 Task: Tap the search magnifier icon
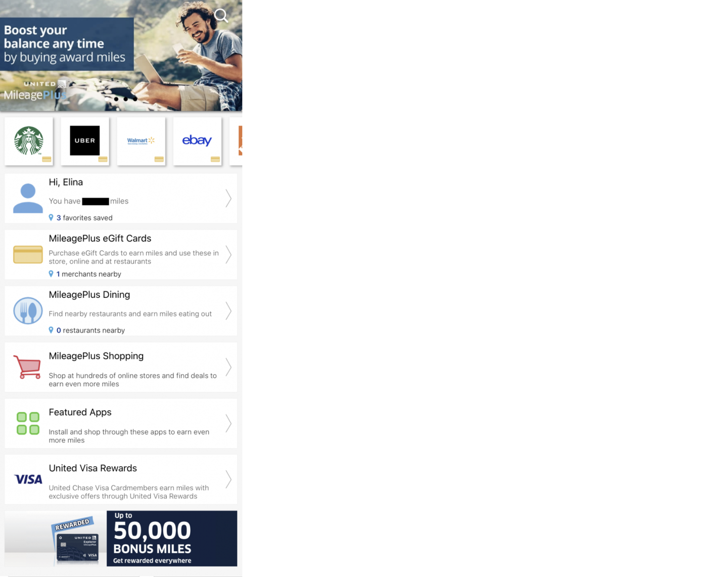[221, 16]
